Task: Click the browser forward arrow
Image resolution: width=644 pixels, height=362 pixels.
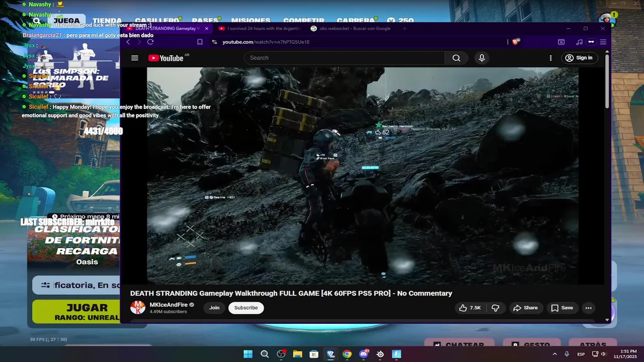Action: pyautogui.click(x=139, y=42)
